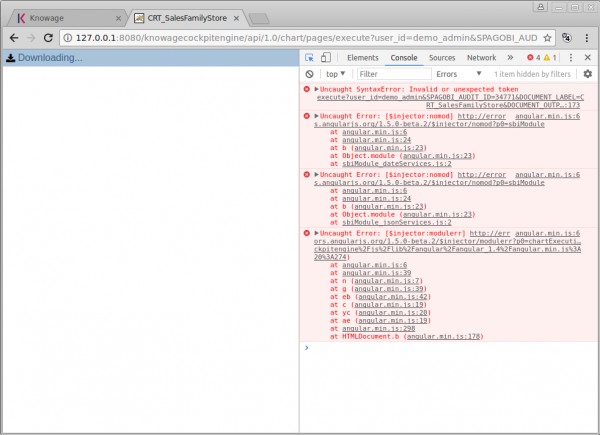Open the Network tab
This screenshot has height=435, width=600.
[481, 58]
